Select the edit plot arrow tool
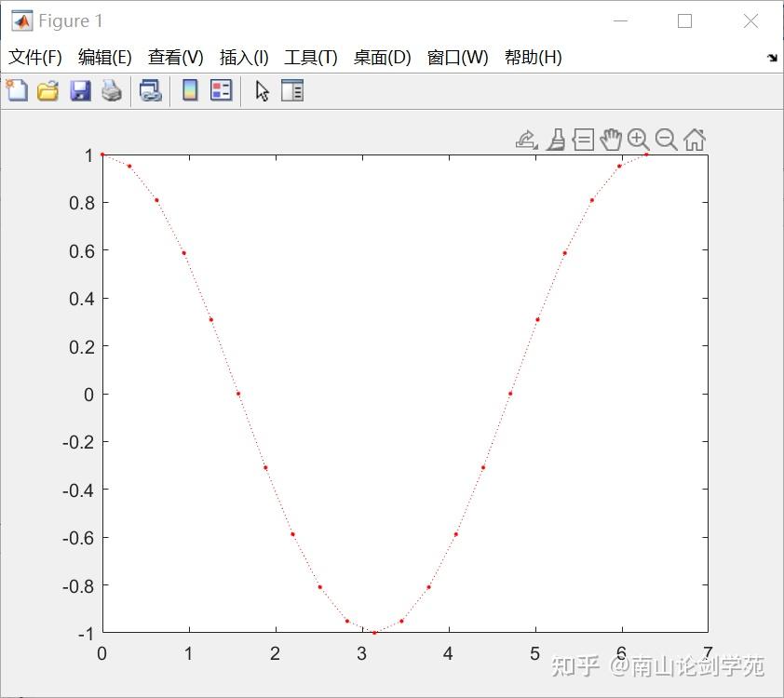784x698 pixels. pos(262,90)
